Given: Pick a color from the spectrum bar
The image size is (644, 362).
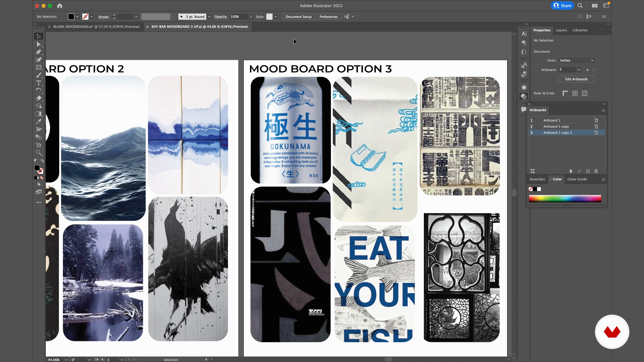Looking at the screenshot, I should tap(565, 199).
